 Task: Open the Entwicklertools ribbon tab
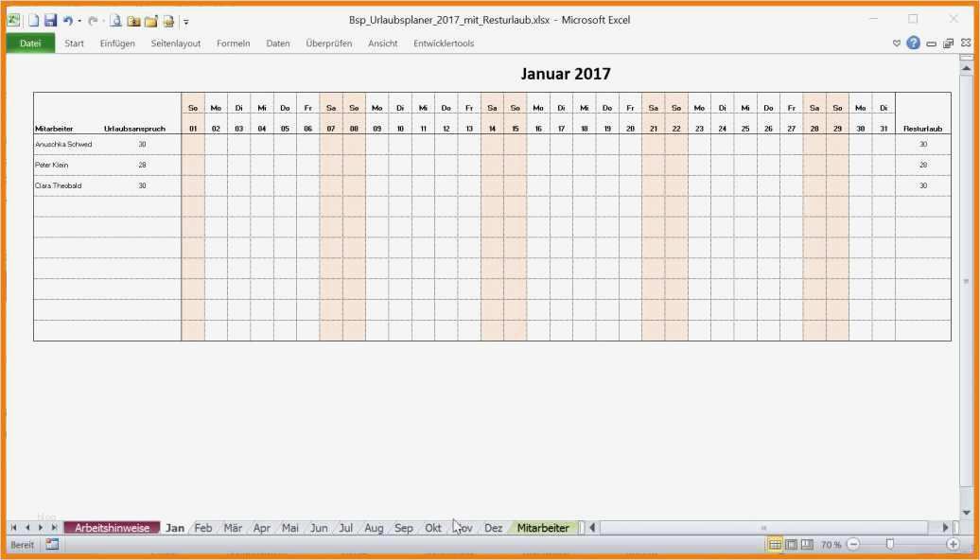point(443,44)
